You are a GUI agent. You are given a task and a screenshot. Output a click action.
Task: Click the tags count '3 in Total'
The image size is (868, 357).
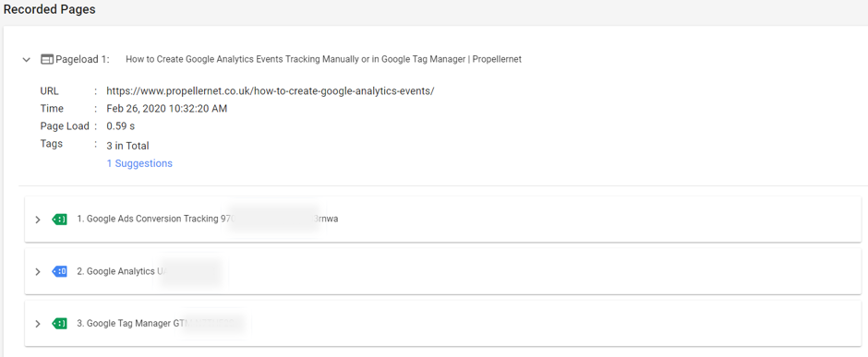(127, 146)
